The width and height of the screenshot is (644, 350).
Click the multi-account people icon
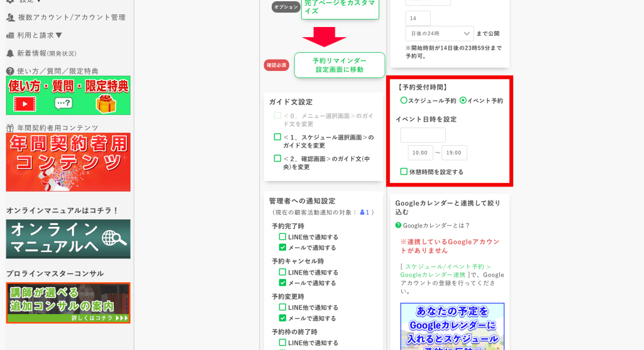click(11, 17)
